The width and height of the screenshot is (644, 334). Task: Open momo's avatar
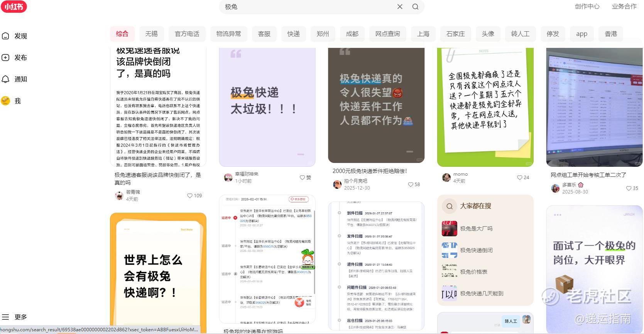coord(446,178)
